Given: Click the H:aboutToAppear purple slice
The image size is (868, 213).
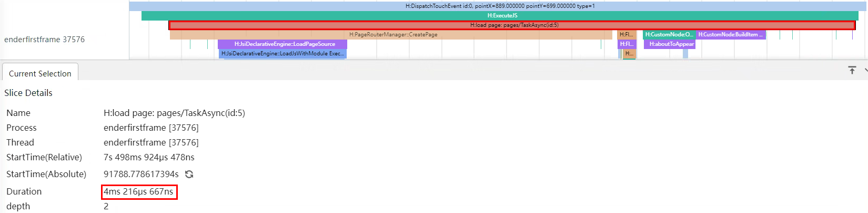Looking at the screenshot, I should pyautogui.click(x=670, y=44).
